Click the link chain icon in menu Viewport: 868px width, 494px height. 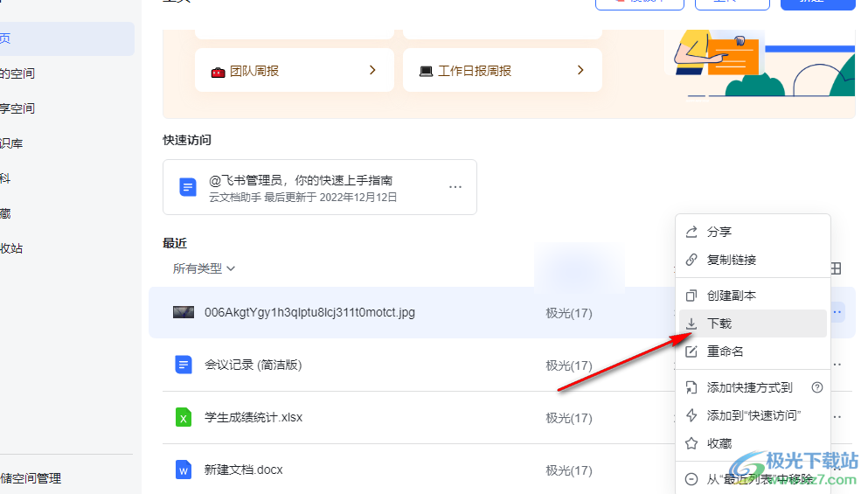tap(691, 260)
